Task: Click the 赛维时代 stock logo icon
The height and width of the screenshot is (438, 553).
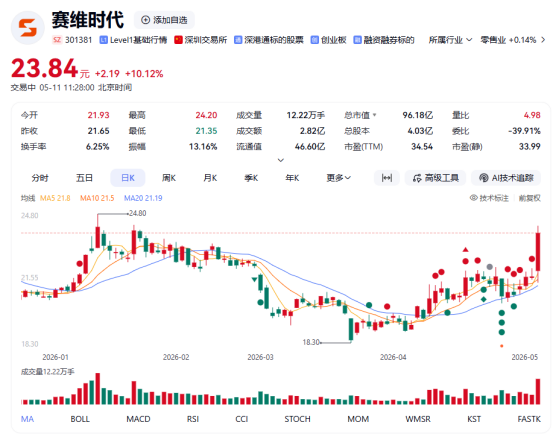Action: click(x=28, y=28)
